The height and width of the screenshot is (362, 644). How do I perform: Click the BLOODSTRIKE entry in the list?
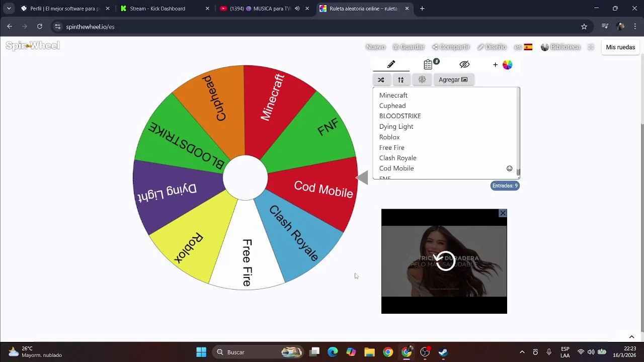[400, 116]
